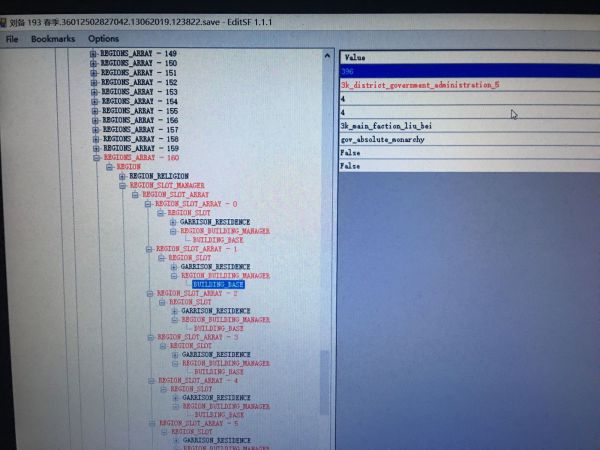The image size is (600, 450).
Task: Select the 3k_district_government_administration_5 value cell
Action: click(x=419, y=85)
